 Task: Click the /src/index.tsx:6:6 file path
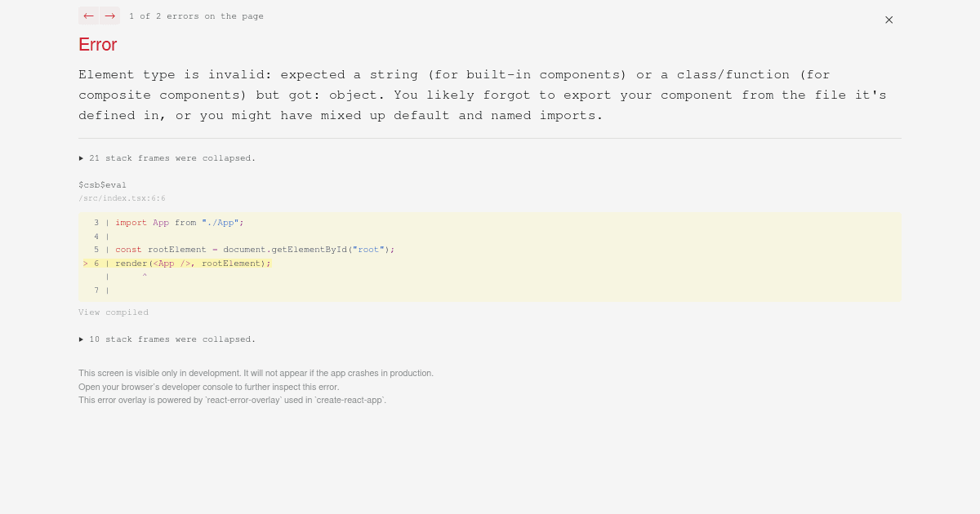[122, 197]
